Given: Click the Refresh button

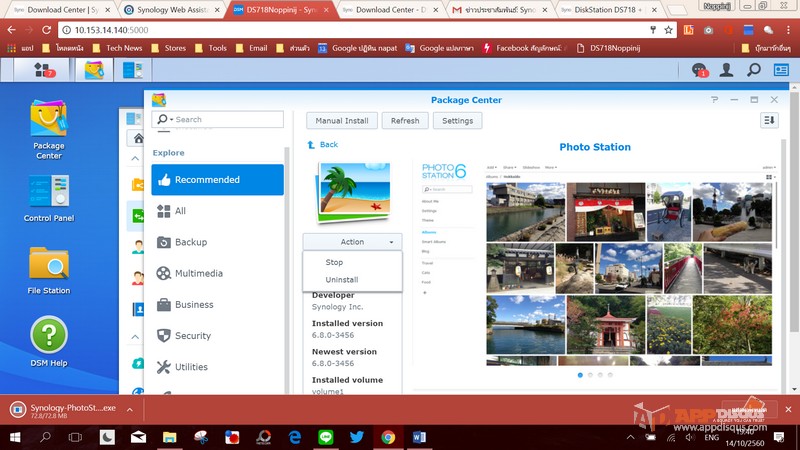Looking at the screenshot, I should (x=405, y=121).
